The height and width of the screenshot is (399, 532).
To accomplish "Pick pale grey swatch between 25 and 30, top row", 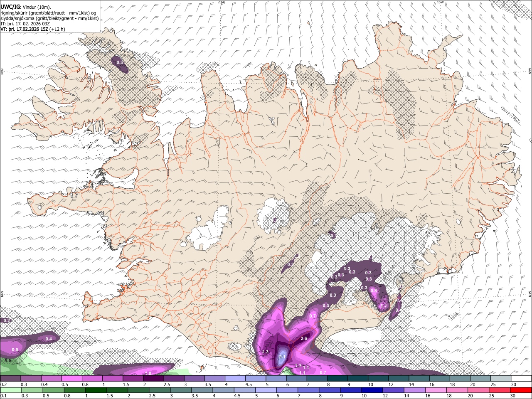I will (501, 378).
